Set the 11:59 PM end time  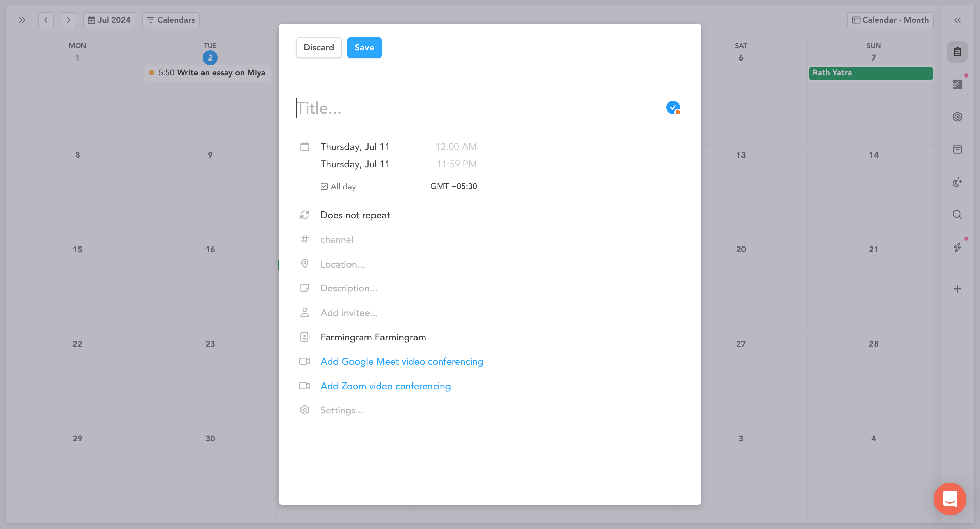[457, 164]
